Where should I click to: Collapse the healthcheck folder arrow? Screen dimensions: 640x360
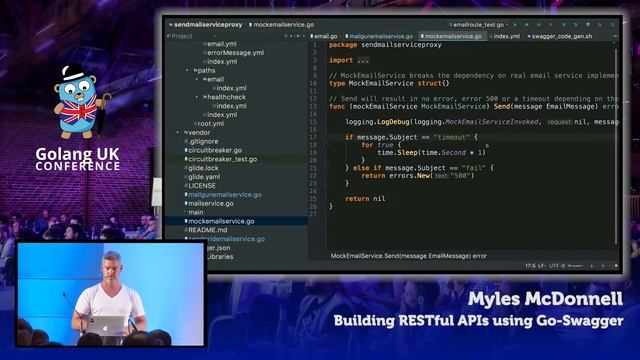[197, 97]
